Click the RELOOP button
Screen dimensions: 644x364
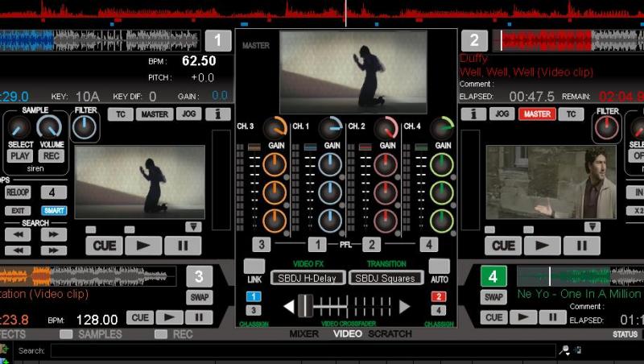(18, 192)
